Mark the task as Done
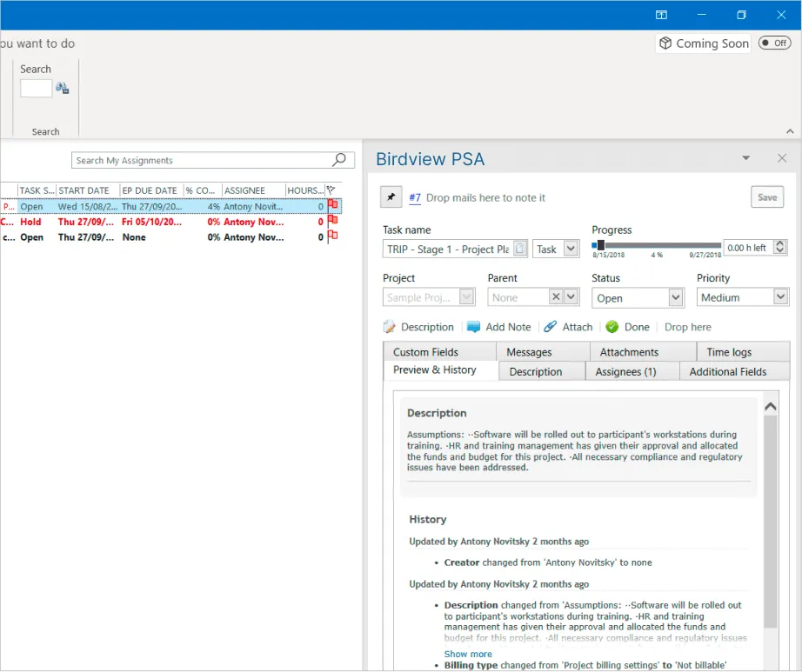 [x=627, y=327]
